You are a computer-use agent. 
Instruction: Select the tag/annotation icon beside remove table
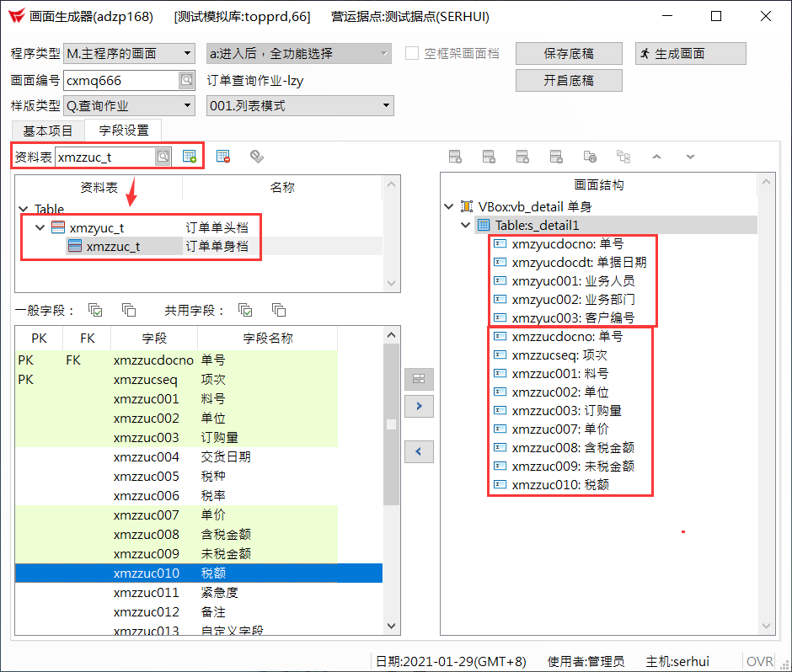(x=255, y=156)
